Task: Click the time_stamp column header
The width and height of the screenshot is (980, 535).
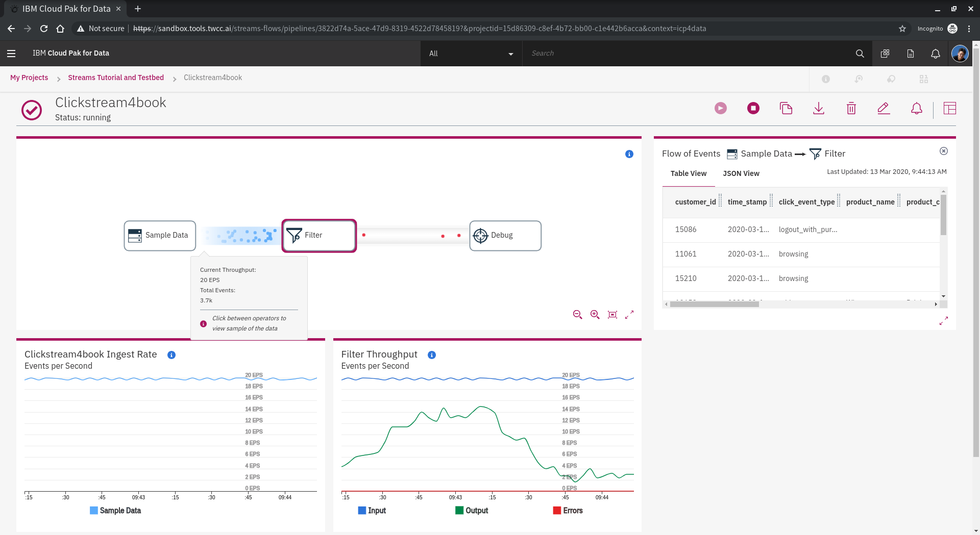Action: tap(747, 202)
